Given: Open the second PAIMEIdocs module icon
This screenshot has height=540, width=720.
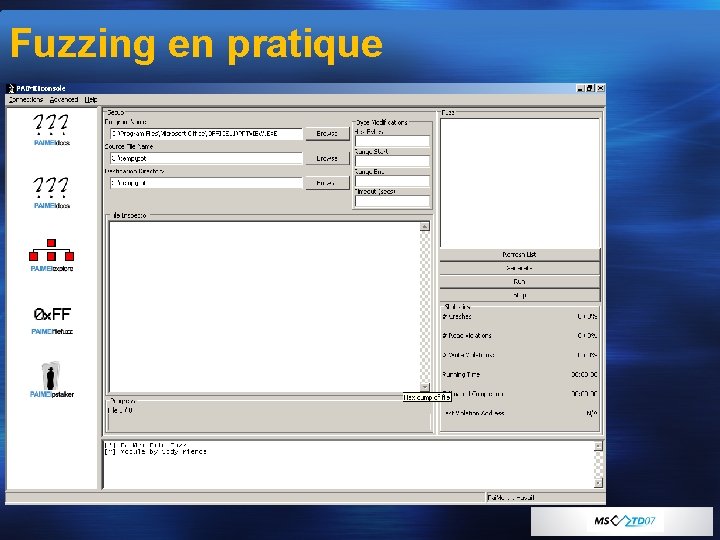Looking at the screenshot, I should pos(51,192).
